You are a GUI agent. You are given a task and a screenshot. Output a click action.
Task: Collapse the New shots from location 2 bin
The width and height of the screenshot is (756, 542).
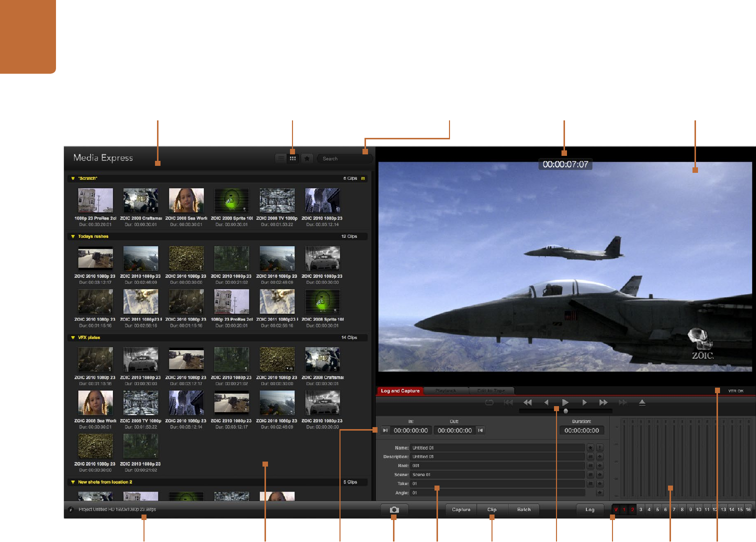(x=73, y=483)
